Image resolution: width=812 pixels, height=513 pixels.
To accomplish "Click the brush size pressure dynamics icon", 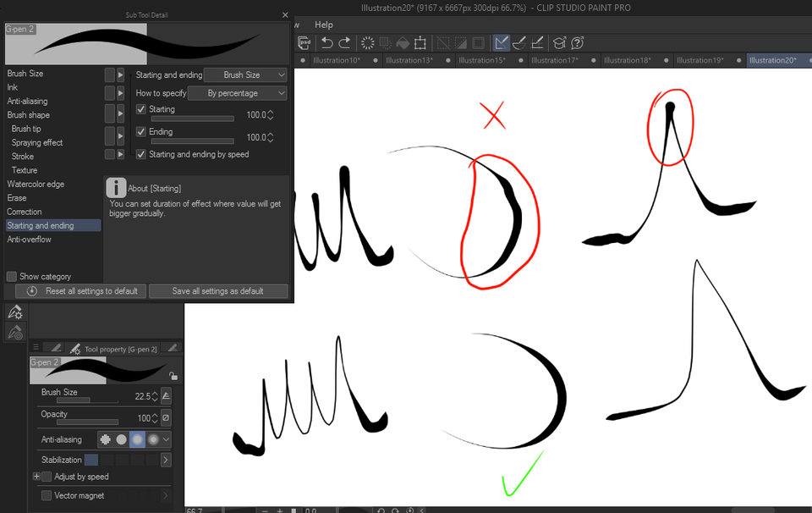I will click(167, 396).
